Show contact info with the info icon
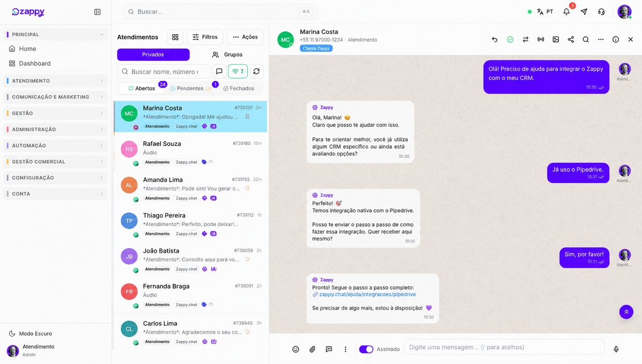 pos(616,40)
